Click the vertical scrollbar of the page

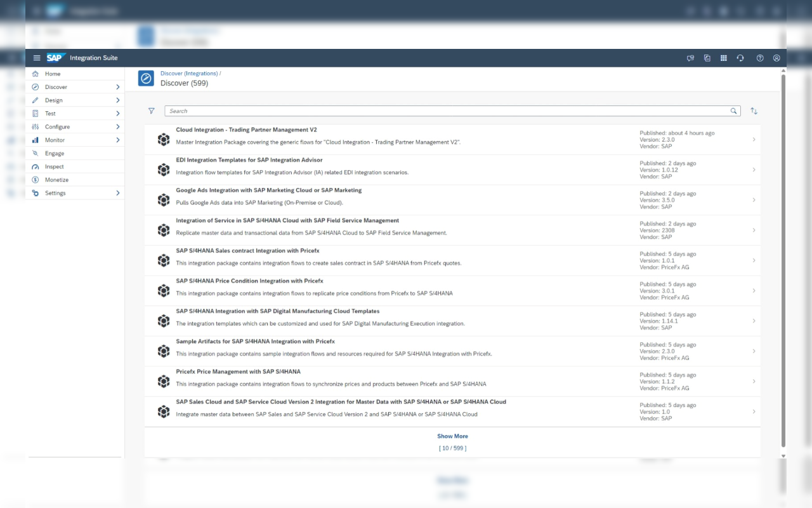pos(783,260)
